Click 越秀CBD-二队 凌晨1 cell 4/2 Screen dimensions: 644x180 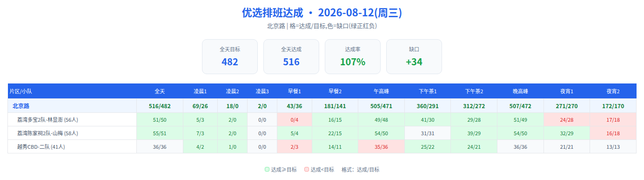point(200,146)
